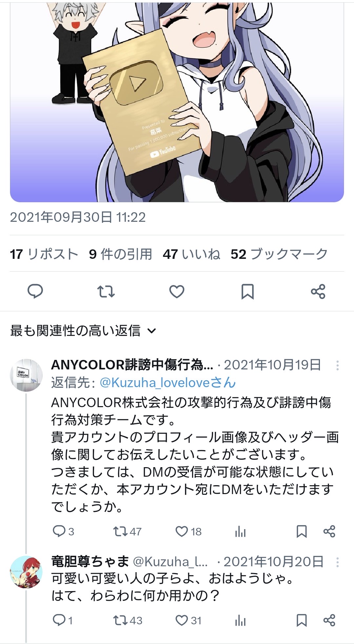
Task: Repost the ANYCOLOR reply showing 47 reposts
Action: tap(127, 531)
